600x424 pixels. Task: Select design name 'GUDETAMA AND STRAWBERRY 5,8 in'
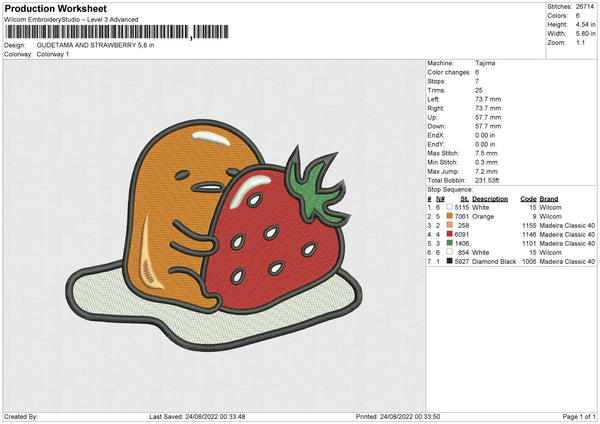pos(95,45)
